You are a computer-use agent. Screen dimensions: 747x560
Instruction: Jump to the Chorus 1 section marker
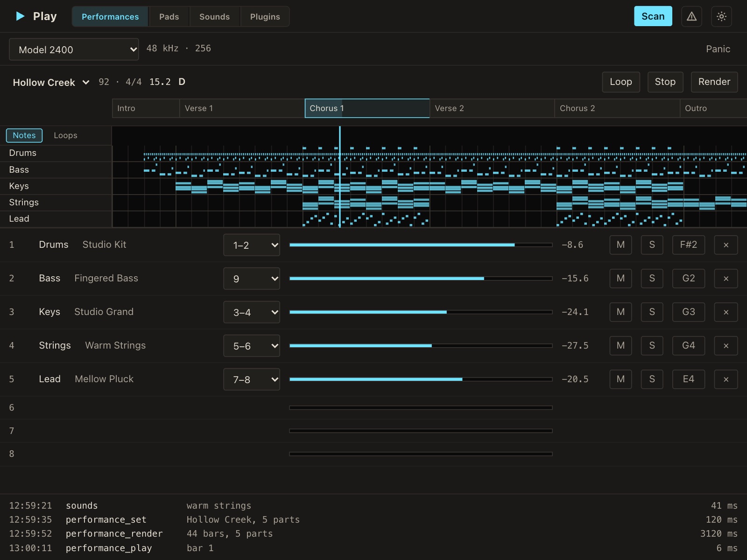(x=367, y=108)
